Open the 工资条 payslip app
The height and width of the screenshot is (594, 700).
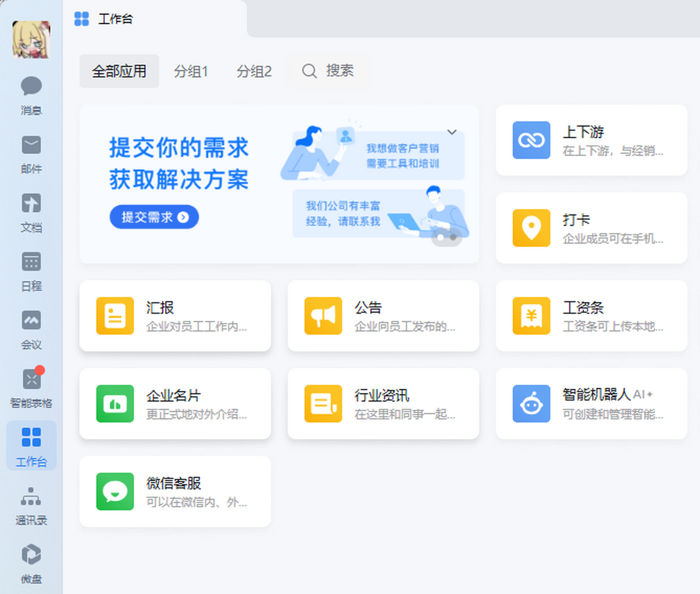click(x=591, y=316)
